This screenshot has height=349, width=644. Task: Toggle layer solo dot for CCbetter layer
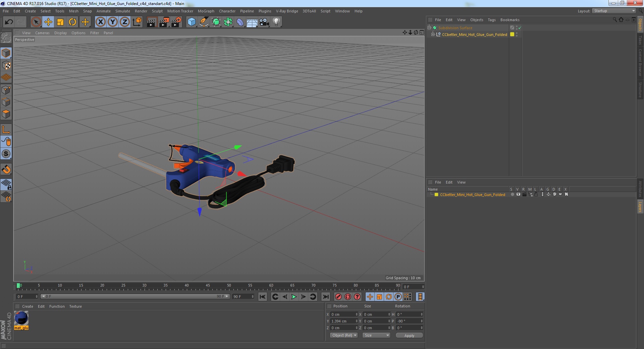pos(512,194)
